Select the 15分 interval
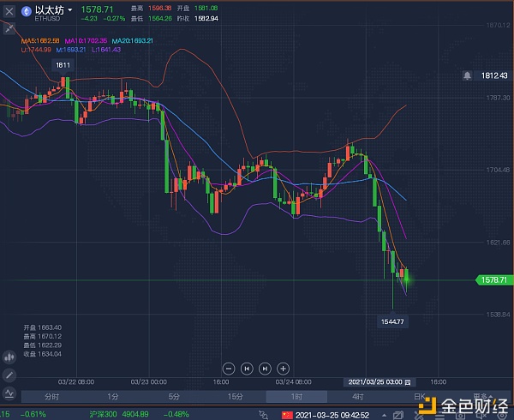514x420 pixels. 235,397
